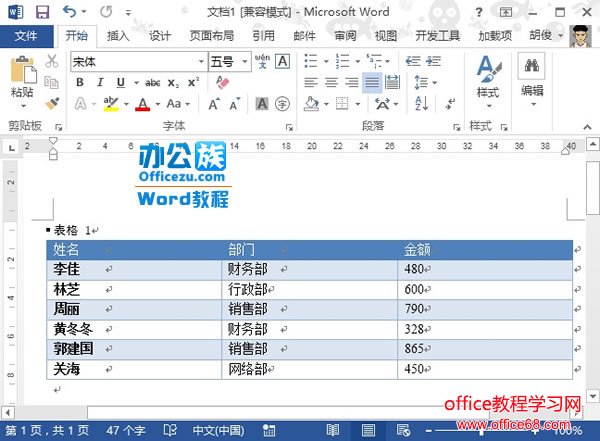Click the Save icon in quick access toolbar

tap(42, 12)
